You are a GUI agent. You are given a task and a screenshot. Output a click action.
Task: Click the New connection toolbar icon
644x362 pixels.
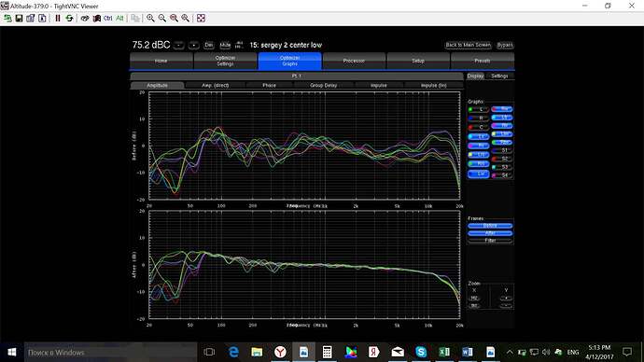pos(7,18)
